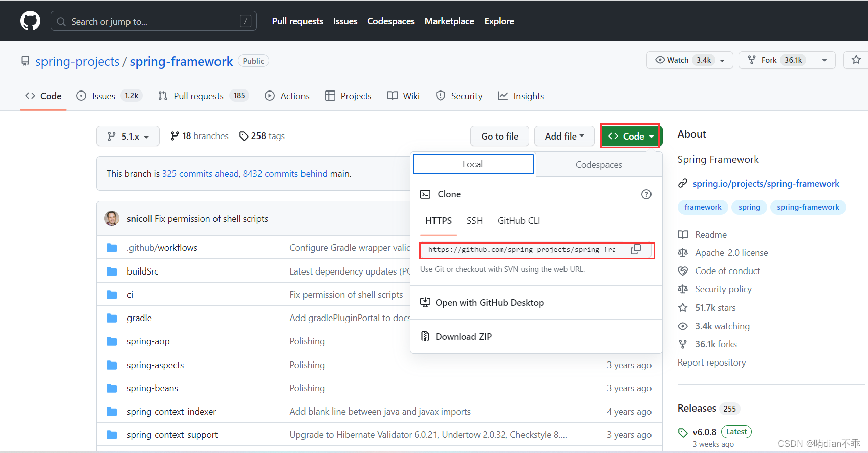Click the eye icon next to 3.4k watching
868x453 pixels.
coord(683,326)
